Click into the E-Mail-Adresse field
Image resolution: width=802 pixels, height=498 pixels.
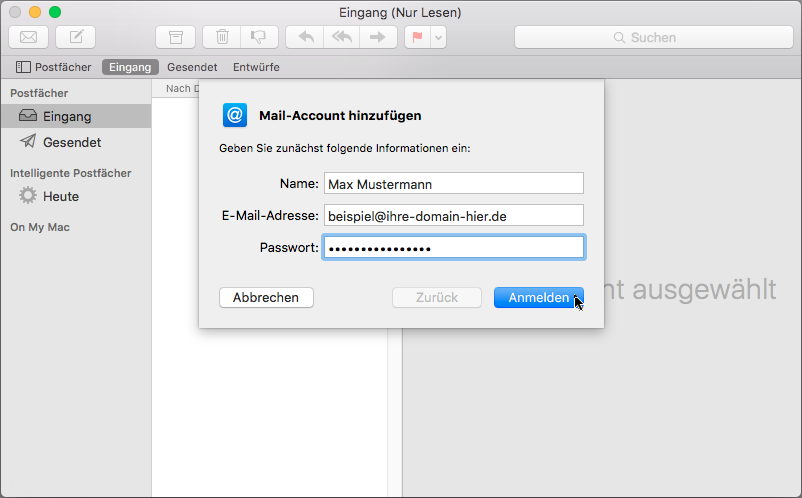coord(453,215)
